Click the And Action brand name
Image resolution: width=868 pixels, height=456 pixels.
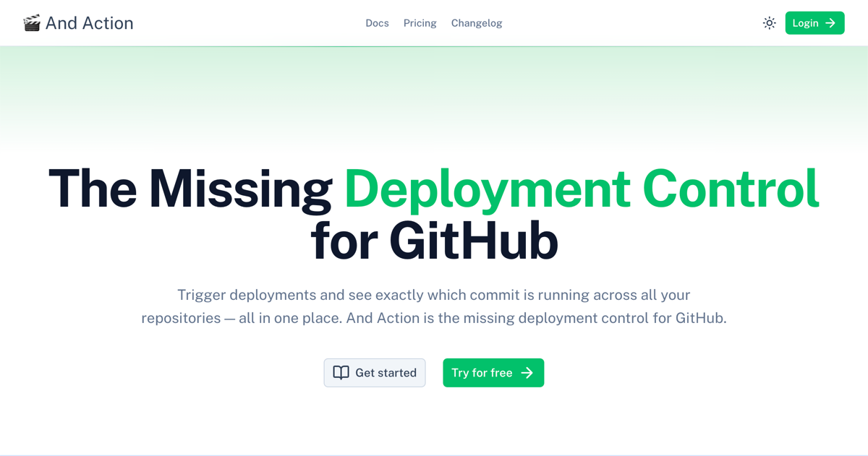90,23
